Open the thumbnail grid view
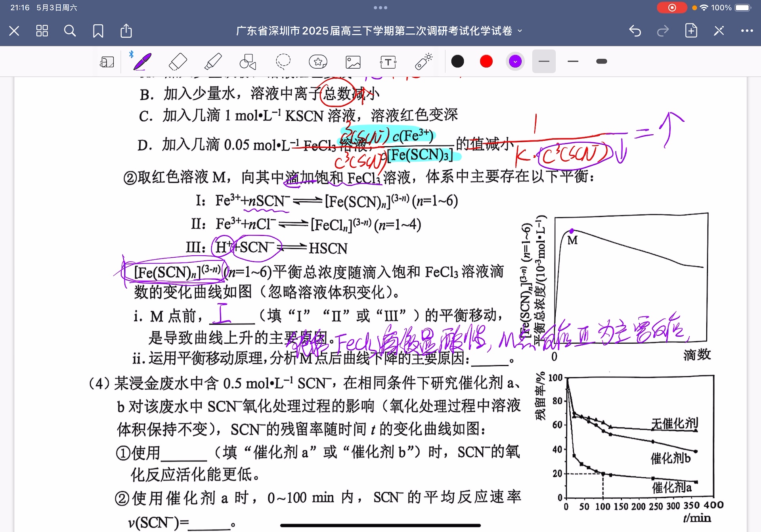 coord(42,31)
